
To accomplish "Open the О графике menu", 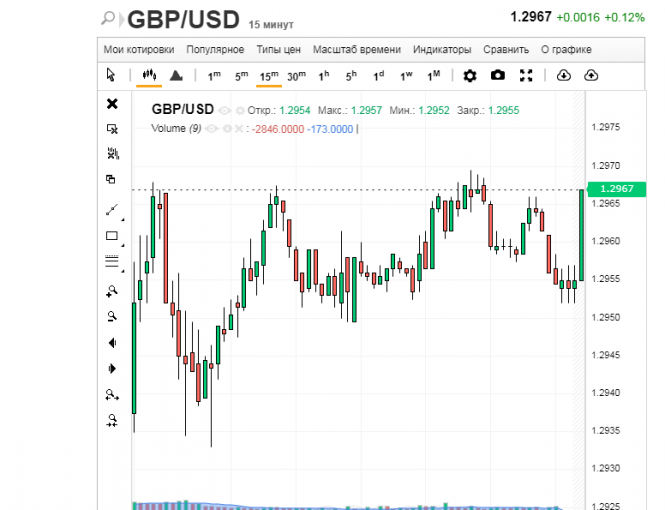I will [566, 50].
